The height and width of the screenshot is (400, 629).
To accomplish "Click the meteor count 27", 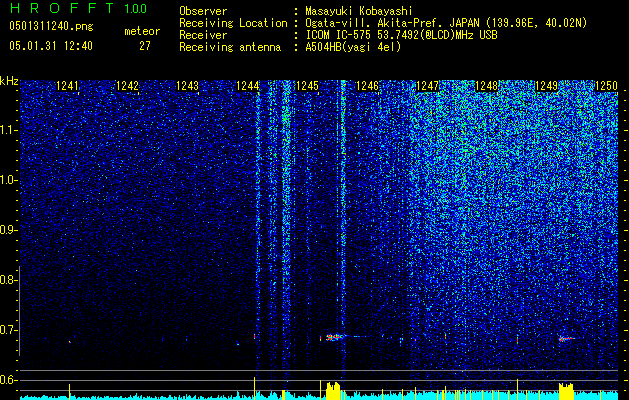I will coord(144,46).
